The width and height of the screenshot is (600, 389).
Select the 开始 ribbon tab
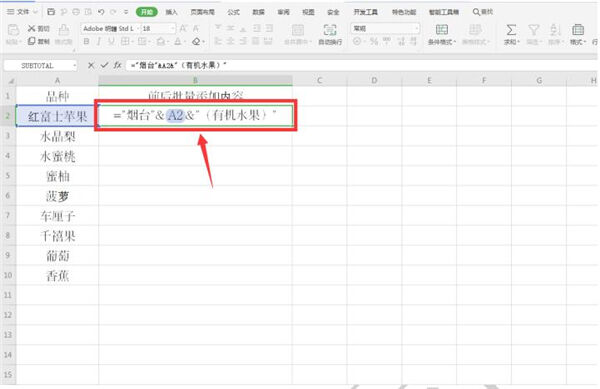147,12
